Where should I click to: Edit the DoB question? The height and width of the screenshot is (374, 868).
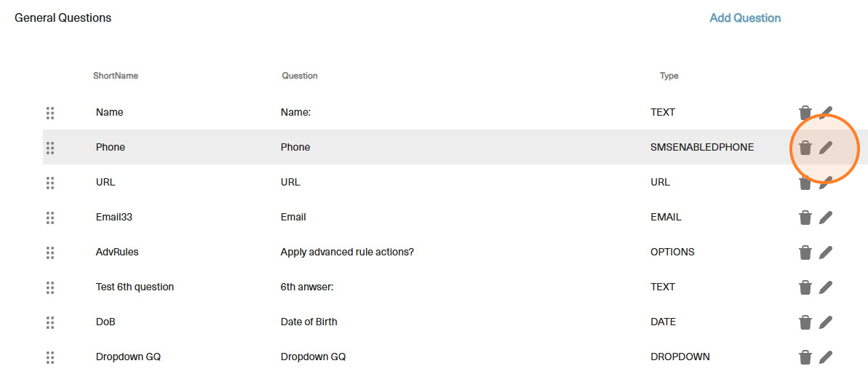(x=825, y=322)
